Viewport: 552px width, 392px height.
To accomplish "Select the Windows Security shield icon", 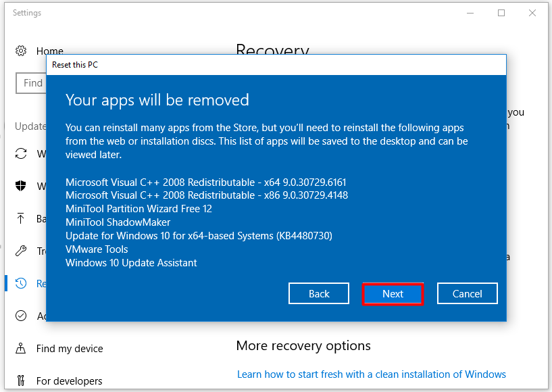I will tap(21, 186).
